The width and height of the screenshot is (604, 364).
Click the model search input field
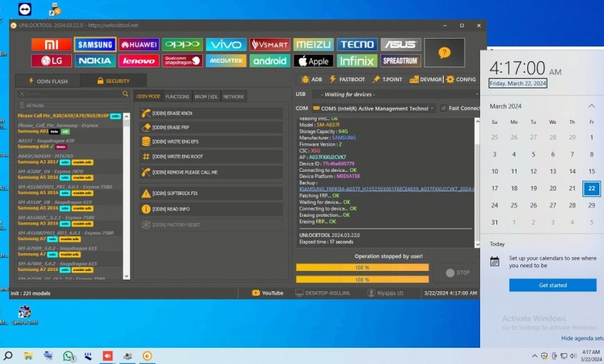point(70,94)
